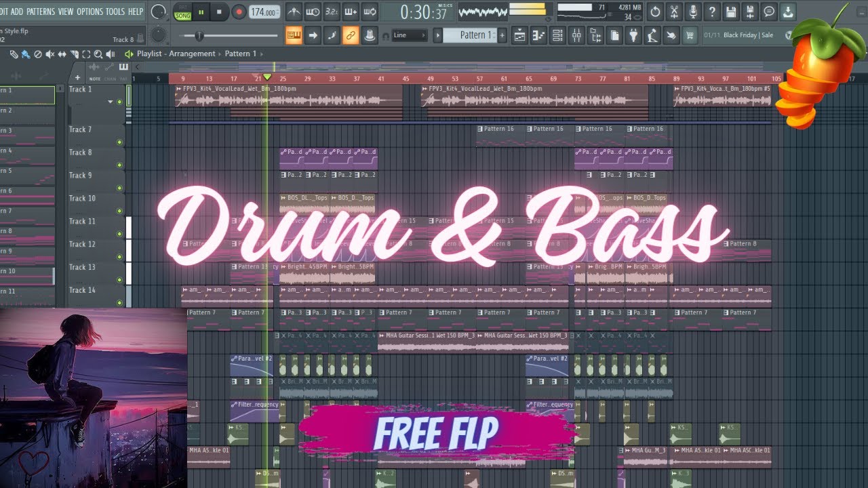The image size is (868, 488).
Task: Click the note/clip grouping knob icon
Action: pyautogui.click(x=370, y=35)
